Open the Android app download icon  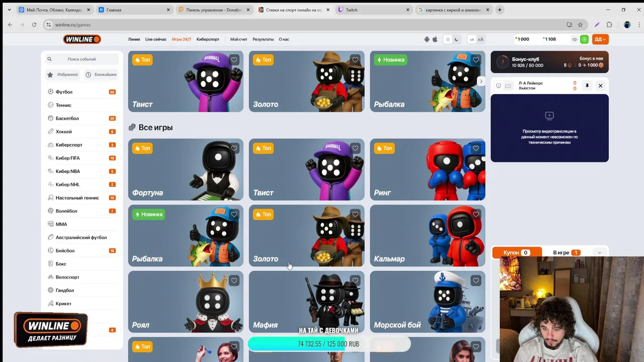point(427,39)
